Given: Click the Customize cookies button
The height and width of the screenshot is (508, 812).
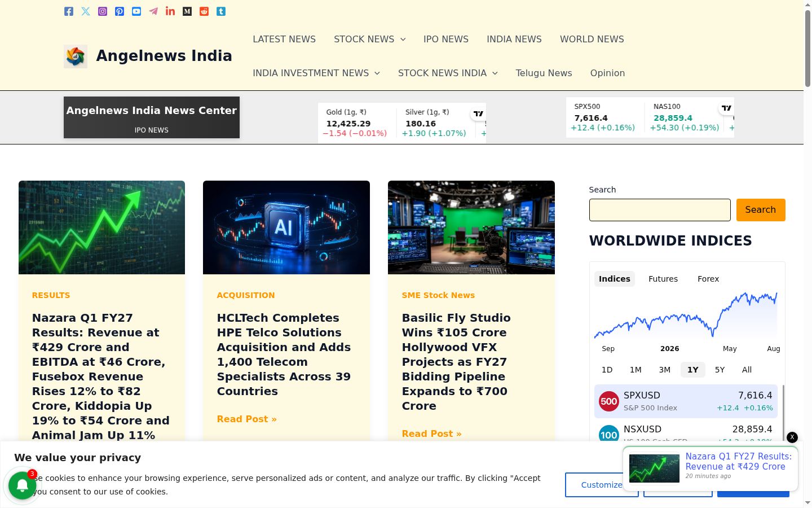Looking at the screenshot, I should pyautogui.click(x=602, y=485).
